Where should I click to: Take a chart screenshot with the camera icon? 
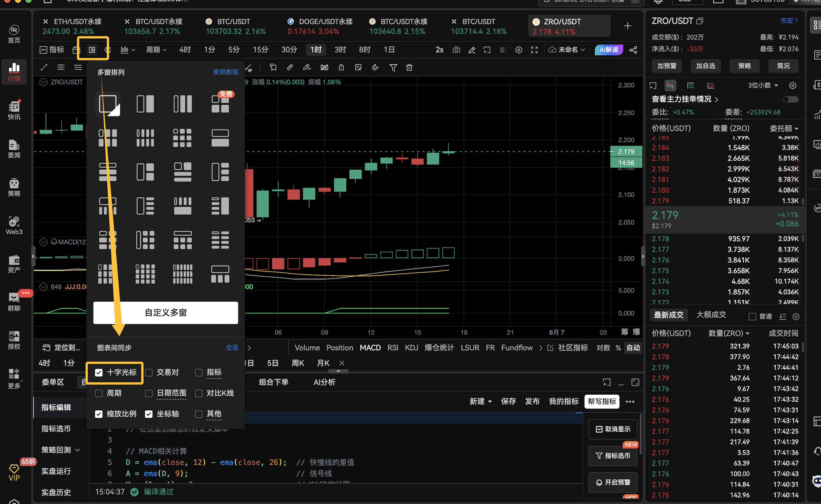tap(456, 50)
